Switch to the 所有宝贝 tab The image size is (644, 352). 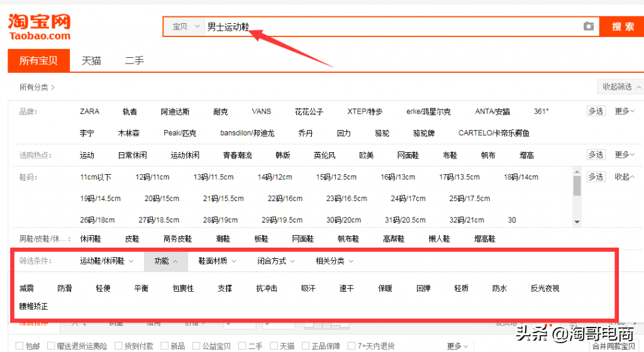point(38,60)
